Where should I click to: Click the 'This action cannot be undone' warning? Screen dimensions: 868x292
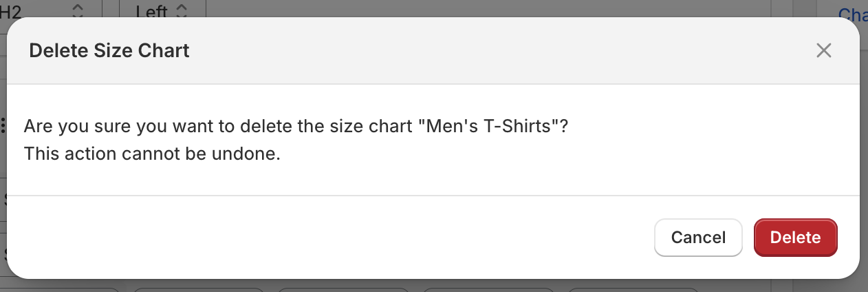(x=152, y=153)
